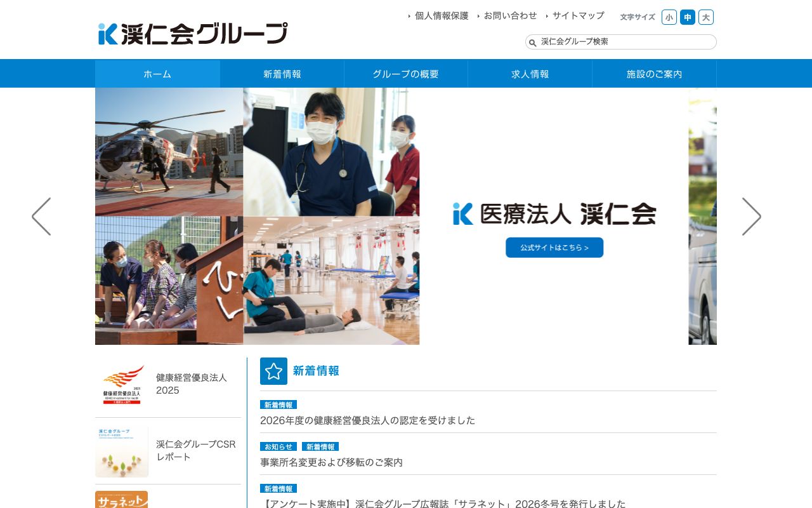
Task: Click the star icon beside 新着情報 heading
Action: 273,371
